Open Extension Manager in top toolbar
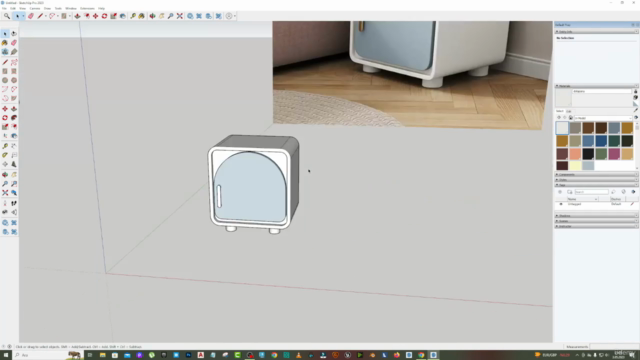This screenshot has width=640, height=360. [219, 16]
